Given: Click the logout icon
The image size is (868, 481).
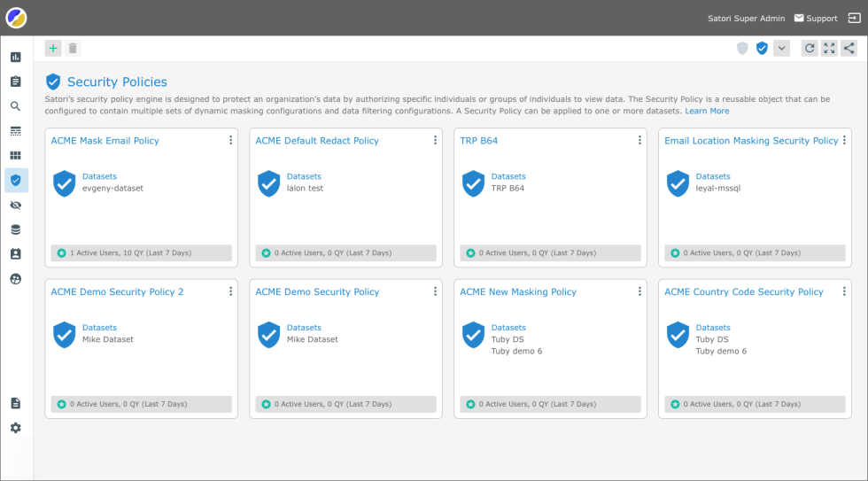Looking at the screenshot, I should tap(854, 19).
